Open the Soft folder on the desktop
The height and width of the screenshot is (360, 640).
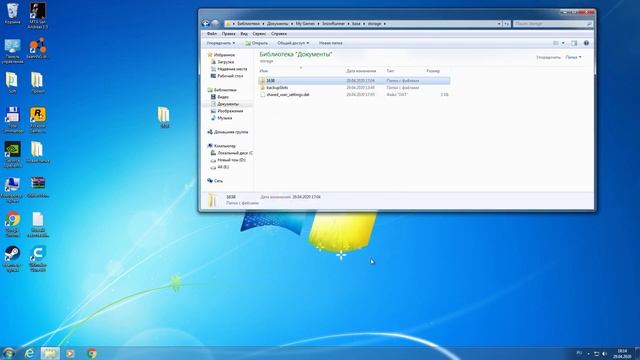pos(12,83)
